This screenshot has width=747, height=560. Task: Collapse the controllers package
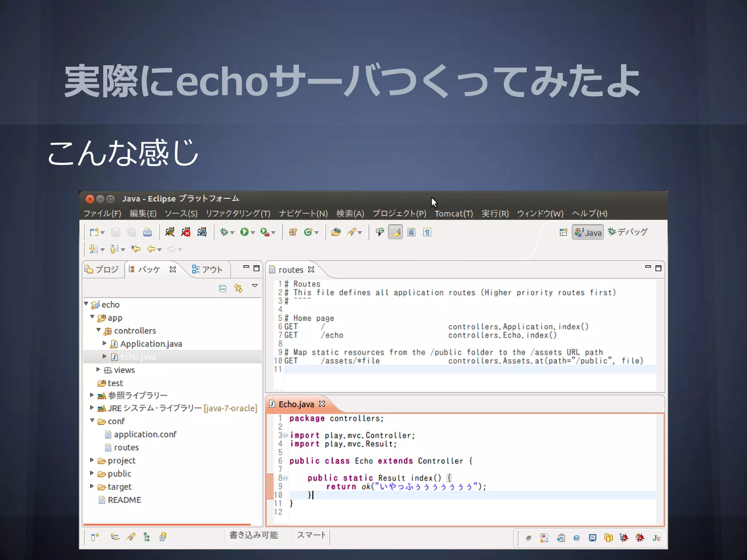[x=98, y=330]
